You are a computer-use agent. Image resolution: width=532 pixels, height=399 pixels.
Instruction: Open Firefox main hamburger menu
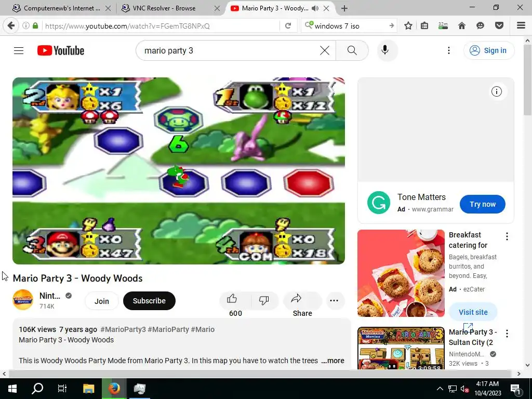click(521, 26)
